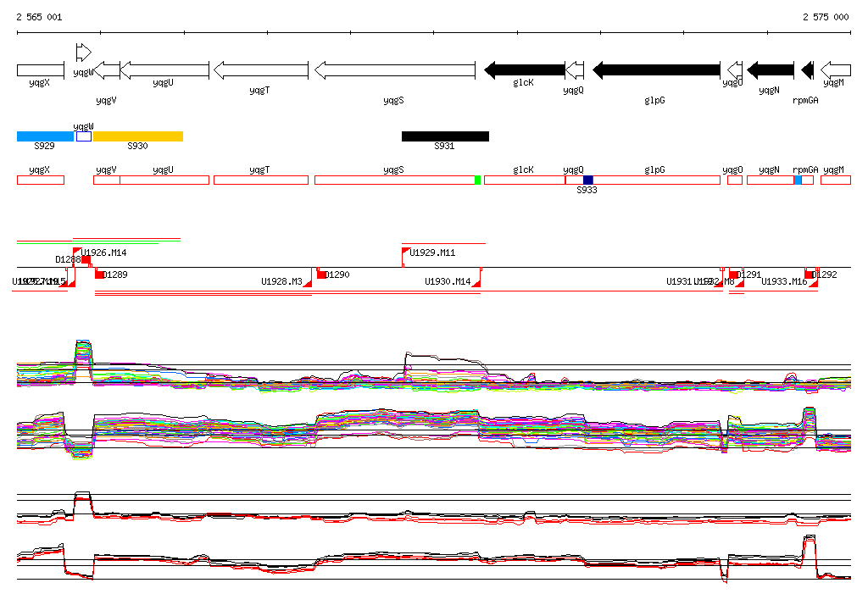Click the small black rpmGA arrow
Image resolution: width=868 pixels, height=605 pixels.
click(x=808, y=70)
